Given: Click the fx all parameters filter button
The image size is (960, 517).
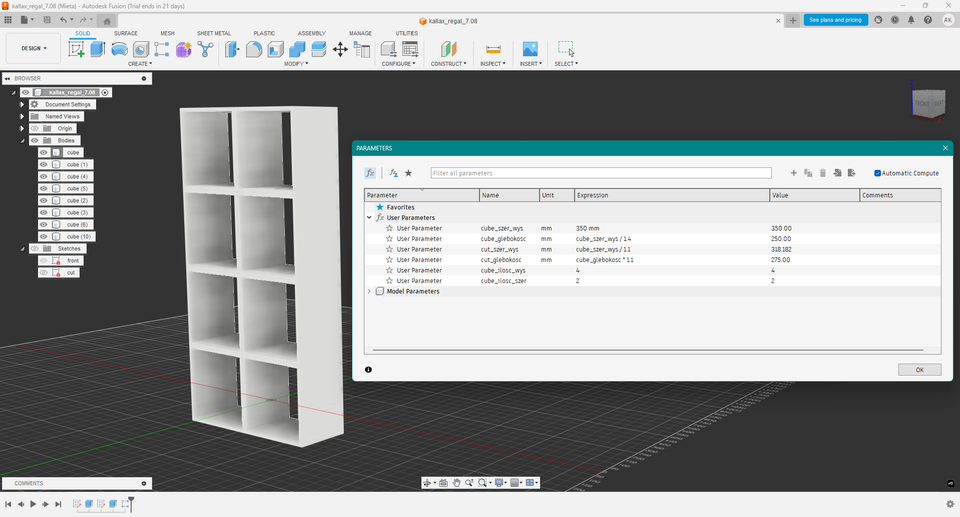Looking at the screenshot, I should point(370,173).
